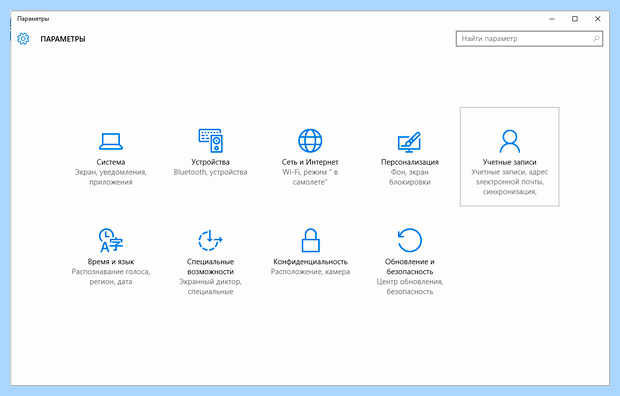The width and height of the screenshot is (620, 396).
Task: Click the Время и язык label
Action: 111,262
